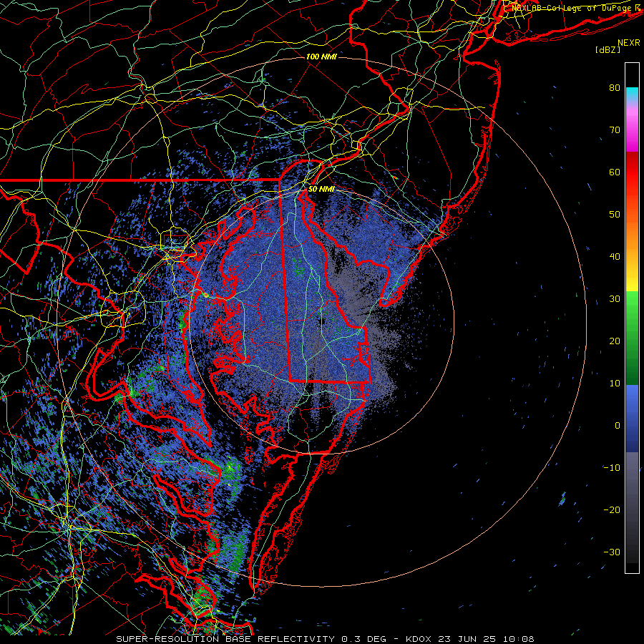
Task: Click the KDOX radar station identifier
Action: pyautogui.click(x=417, y=639)
